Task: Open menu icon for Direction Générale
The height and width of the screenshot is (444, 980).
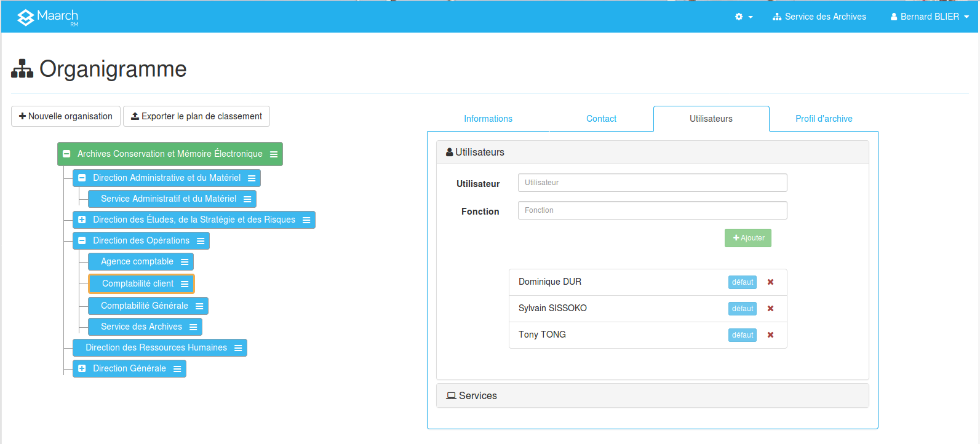Action: (177, 369)
